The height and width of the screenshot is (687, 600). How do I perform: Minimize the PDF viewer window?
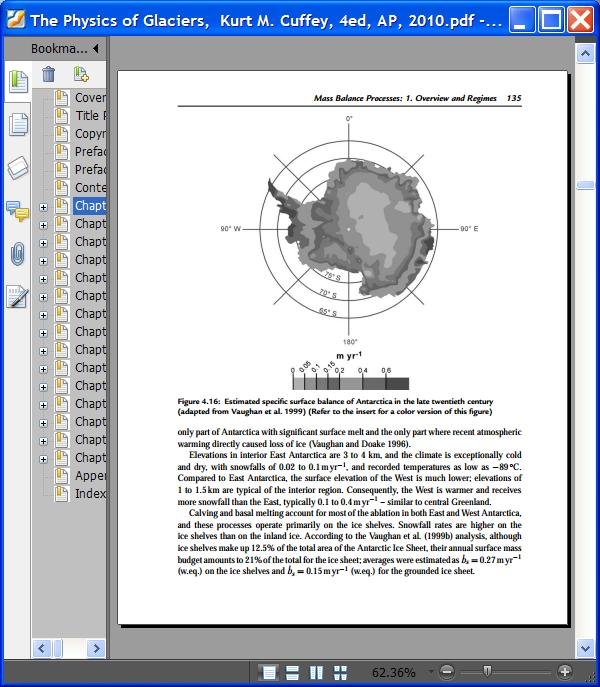pos(522,20)
